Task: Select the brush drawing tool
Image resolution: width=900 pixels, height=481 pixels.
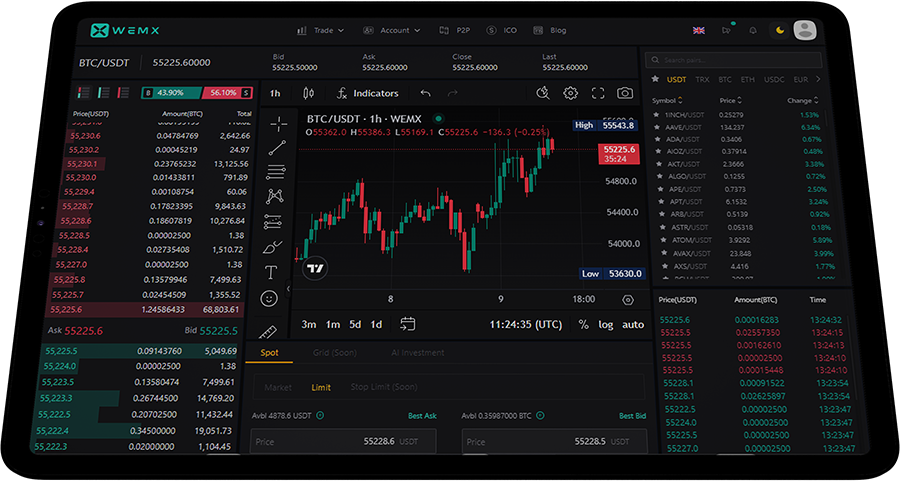Action: pos(271,247)
